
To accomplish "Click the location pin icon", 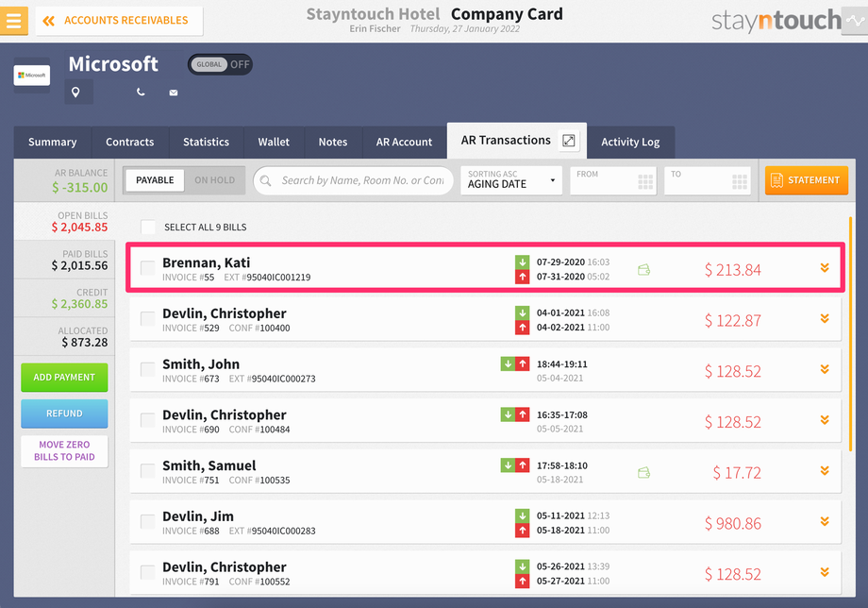I will (x=75, y=92).
